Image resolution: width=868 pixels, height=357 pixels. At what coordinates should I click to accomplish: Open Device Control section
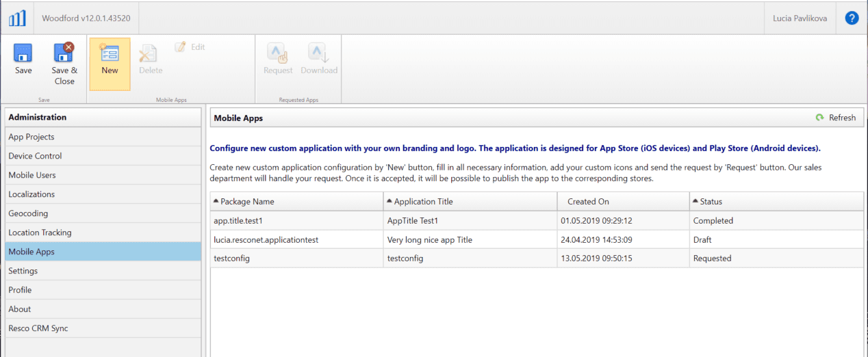click(103, 156)
